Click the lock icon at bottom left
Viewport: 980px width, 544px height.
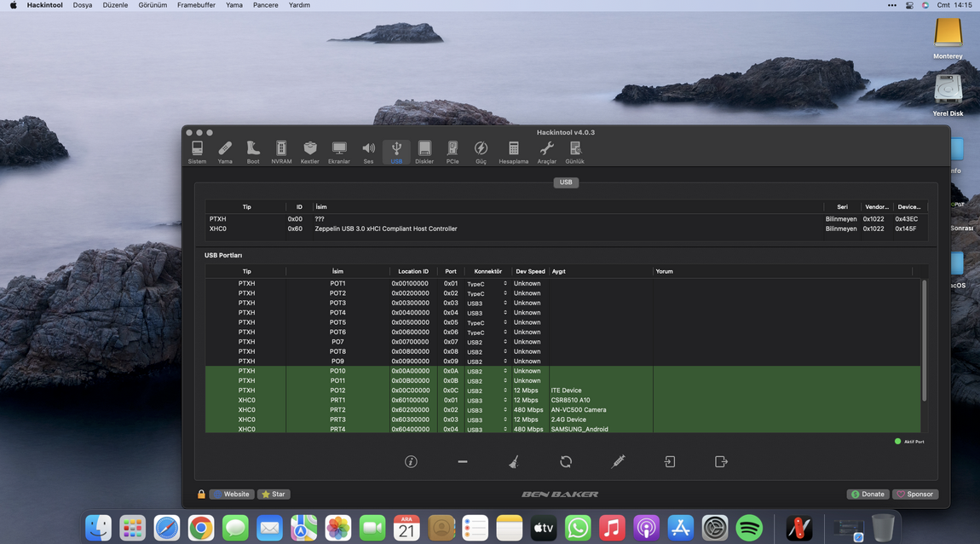click(201, 494)
